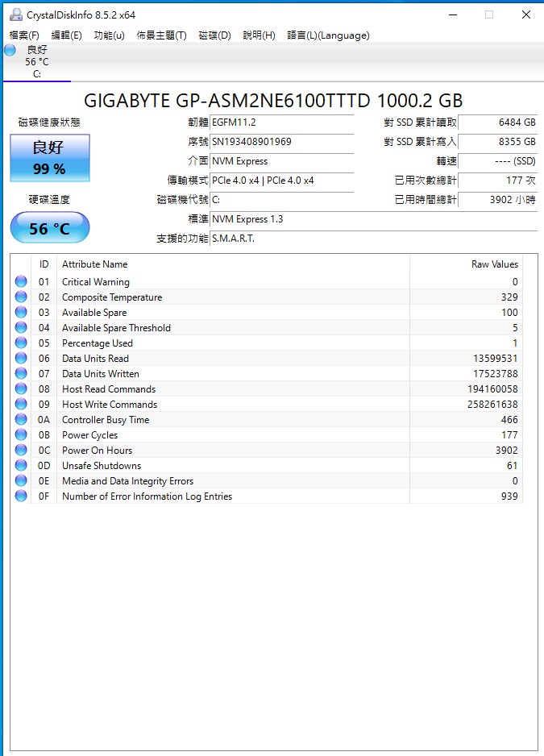
Task: Click the blue status orb beside the 良好 C: drive entry
Action: click(10, 50)
